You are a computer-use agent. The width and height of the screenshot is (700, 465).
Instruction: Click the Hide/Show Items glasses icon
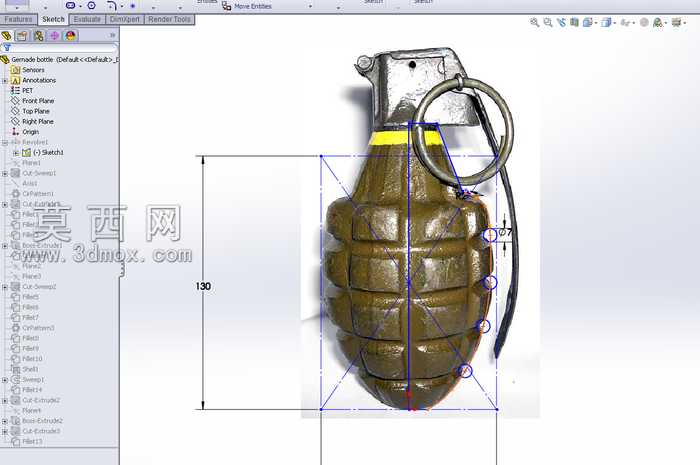(625, 22)
